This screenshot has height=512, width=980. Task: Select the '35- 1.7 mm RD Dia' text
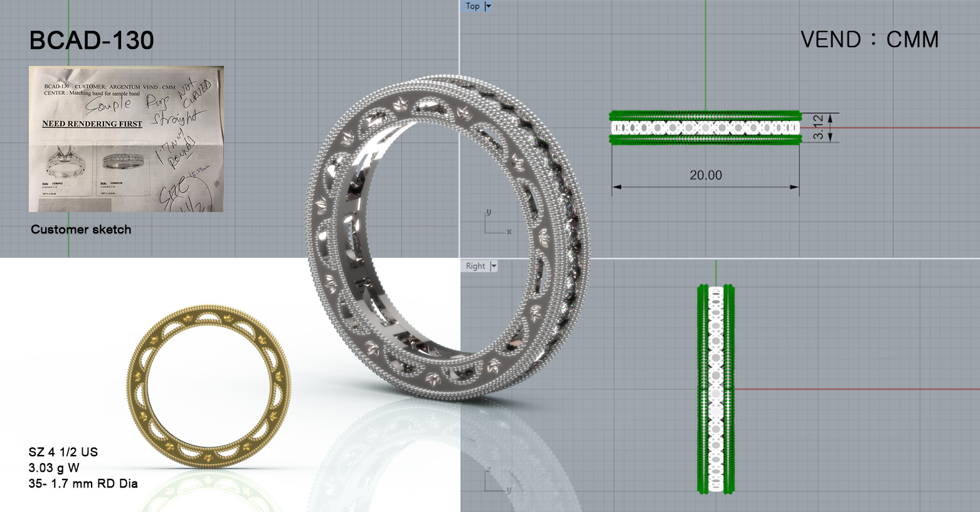pyautogui.click(x=83, y=484)
